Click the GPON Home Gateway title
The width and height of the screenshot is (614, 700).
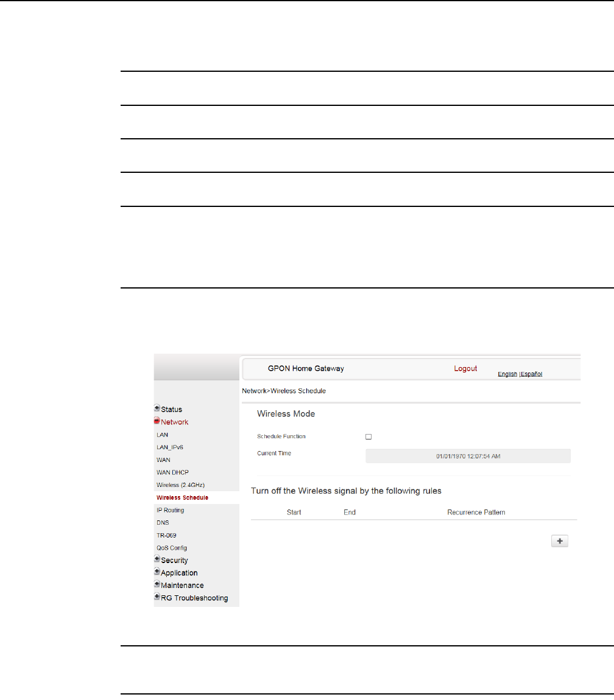pos(306,369)
